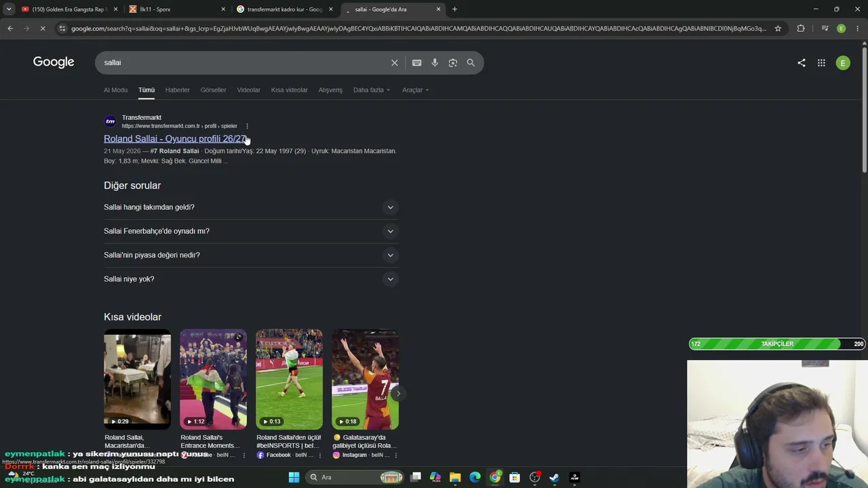
Task: Open options for the Instagram short video
Action: tap(395, 455)
